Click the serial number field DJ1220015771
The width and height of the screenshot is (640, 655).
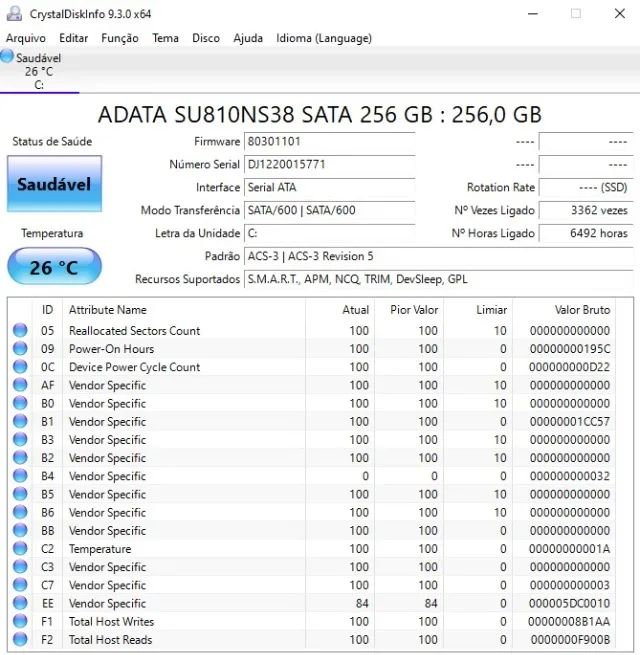point(330,165)
